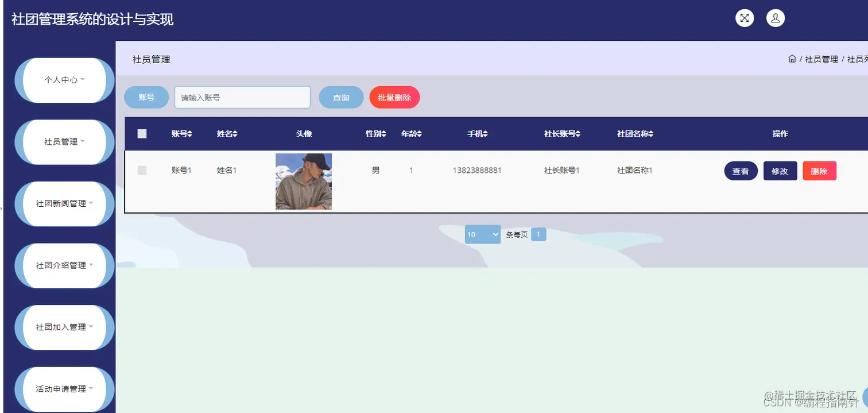The image size is (868, 413).
Task: Click the 头像 column header
Action: [x=304, y=134]
